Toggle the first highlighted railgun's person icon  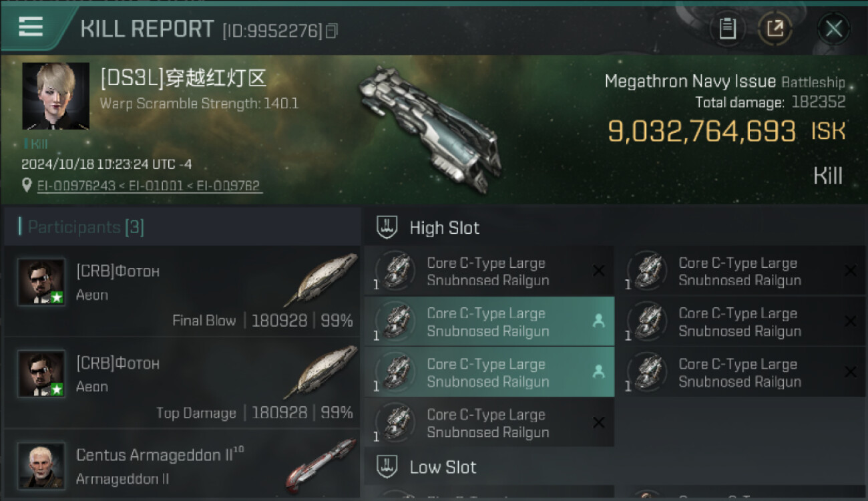coord(598,321)
